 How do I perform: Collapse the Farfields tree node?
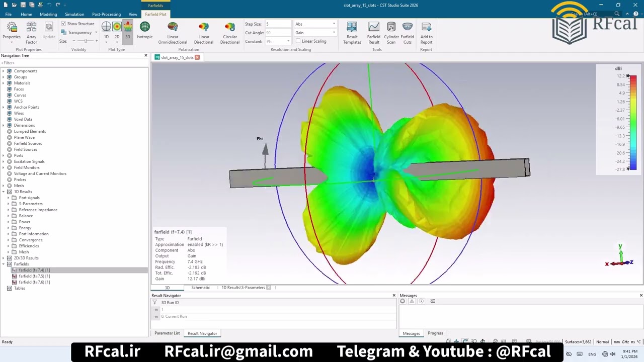[4, 264]
